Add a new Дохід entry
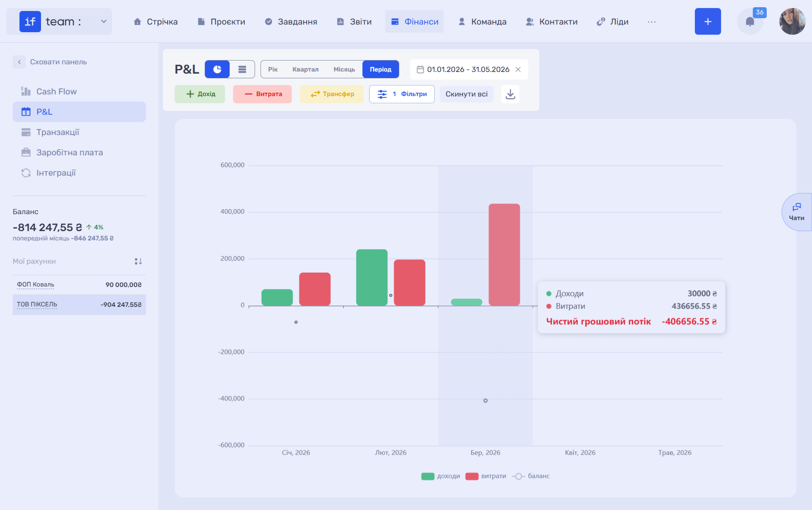The width and height of the screenshot is (812, 510). click(x=200, y=94)
